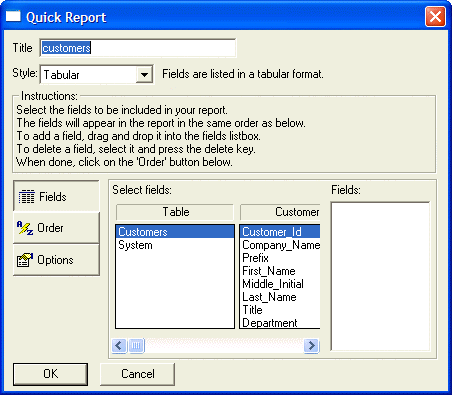Select the Customers table row

pyautogui.click(x=175, y=232)
